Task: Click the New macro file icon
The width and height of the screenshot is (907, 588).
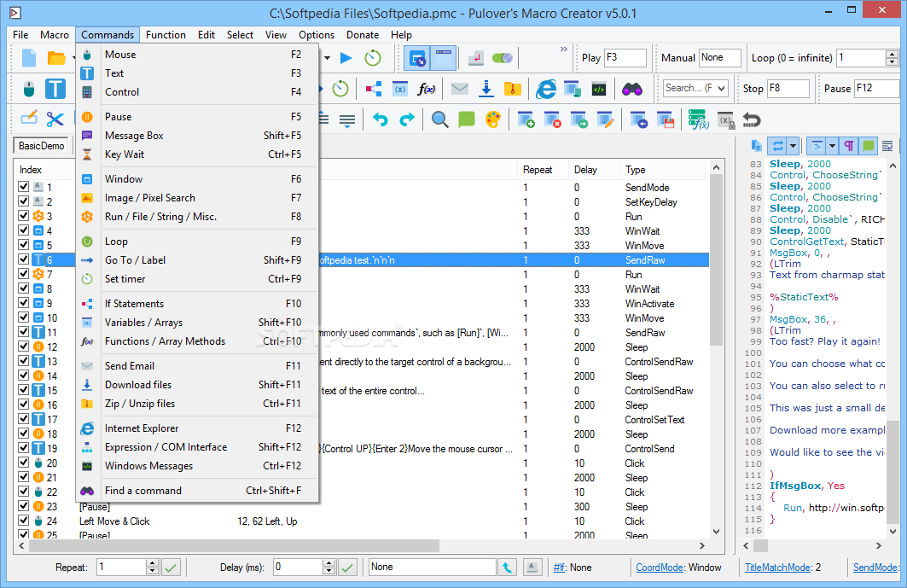Action: pos(29,58)
